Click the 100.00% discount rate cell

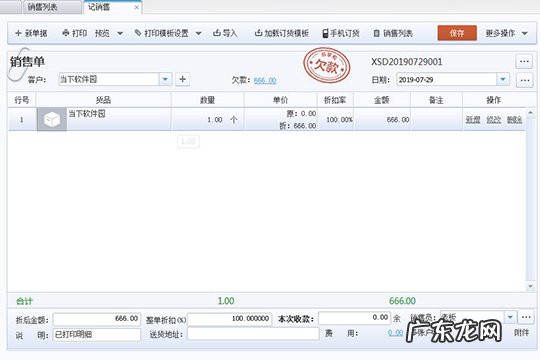[335, 120]
